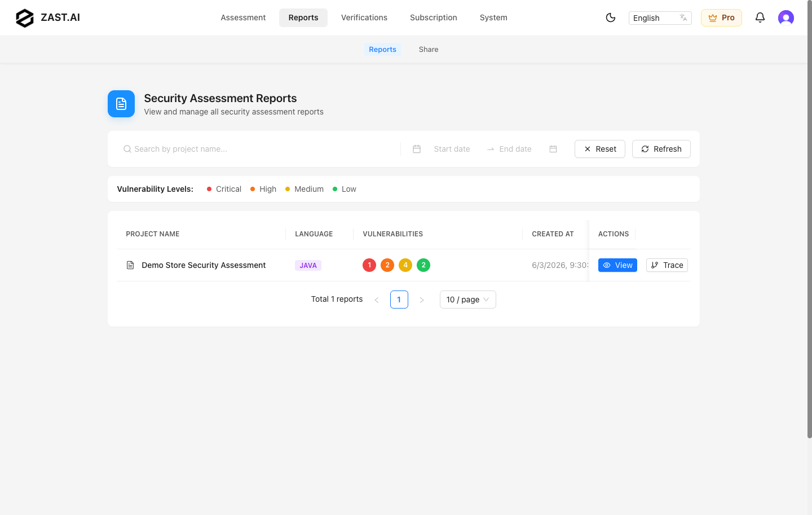Open the notifications bell
This screenshot has height=515, width=812.
[x=760, y=17]
